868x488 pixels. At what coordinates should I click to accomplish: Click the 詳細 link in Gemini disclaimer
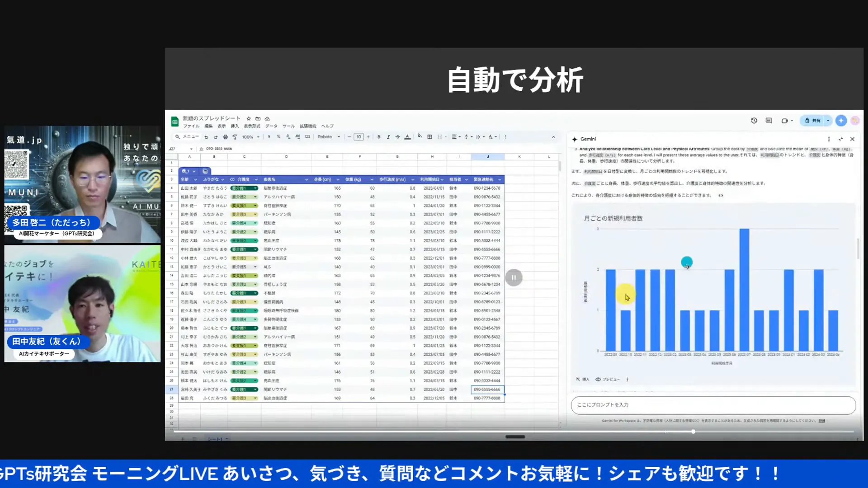tap(821, 421)
